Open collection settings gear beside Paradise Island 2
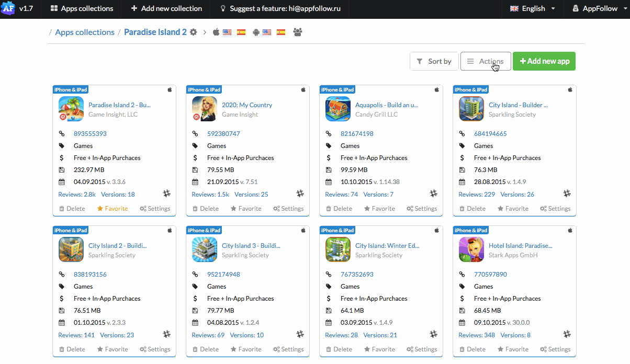The width and height of the screenshot is (630, 364). (x=194, y=32)
